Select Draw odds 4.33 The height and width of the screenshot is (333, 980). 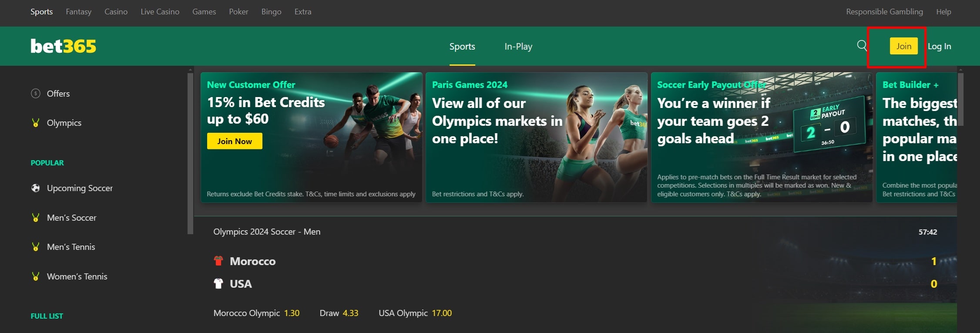[x=339, y=313]
